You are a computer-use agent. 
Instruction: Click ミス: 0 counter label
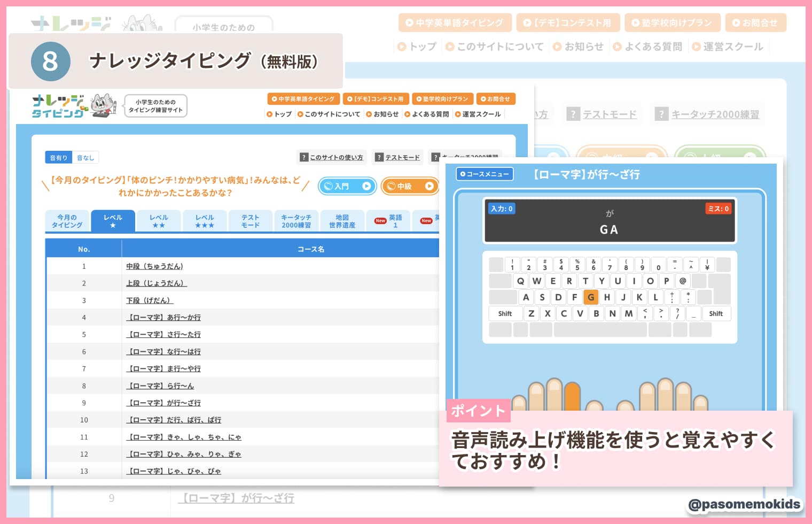pos(719,209)
